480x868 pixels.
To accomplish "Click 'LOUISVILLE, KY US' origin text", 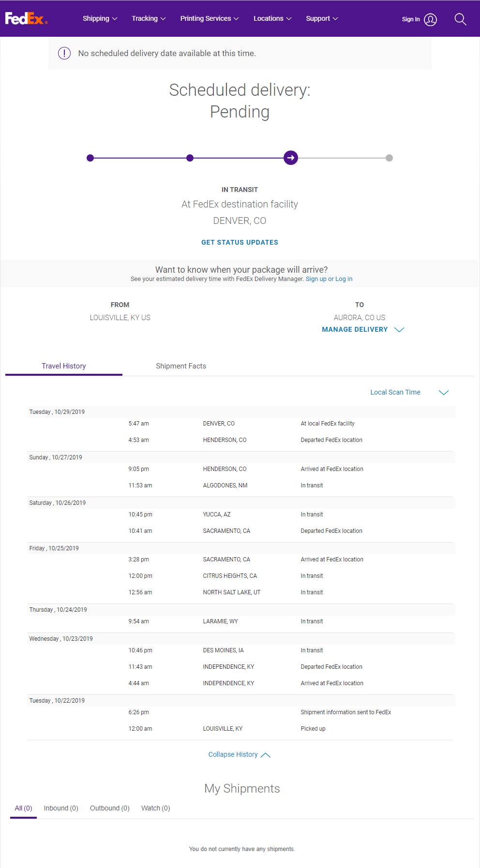I will tap(120, 318).
